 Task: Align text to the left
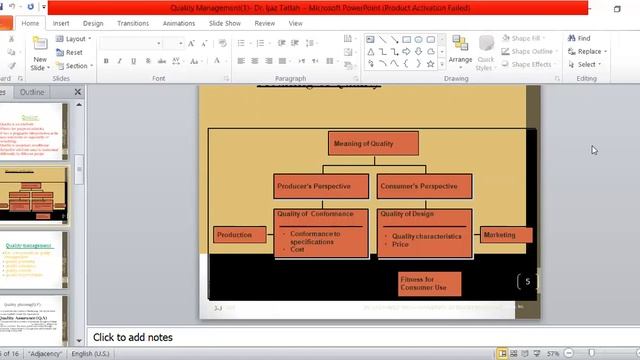coord(241,61)
